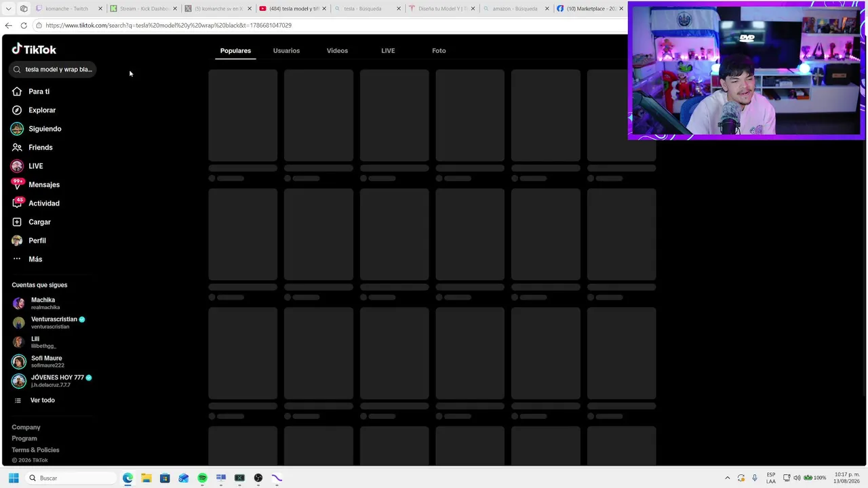Open Actividad notifications icon
Screen dimensions: 868x488
coord(17,203)
